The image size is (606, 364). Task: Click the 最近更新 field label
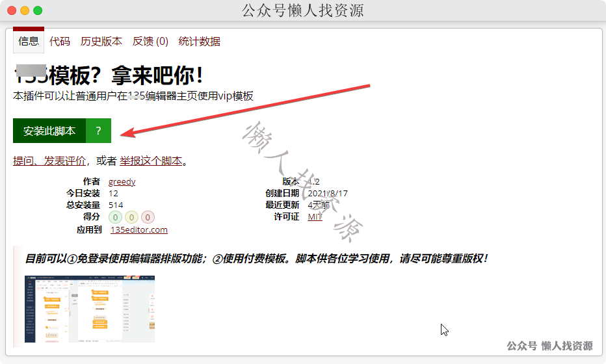pyautogui.click(x=282, y=205)
